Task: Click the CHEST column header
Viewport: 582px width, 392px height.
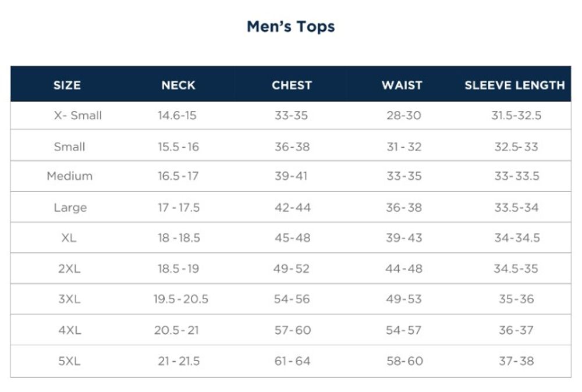Action: click(x=292, y=85)
